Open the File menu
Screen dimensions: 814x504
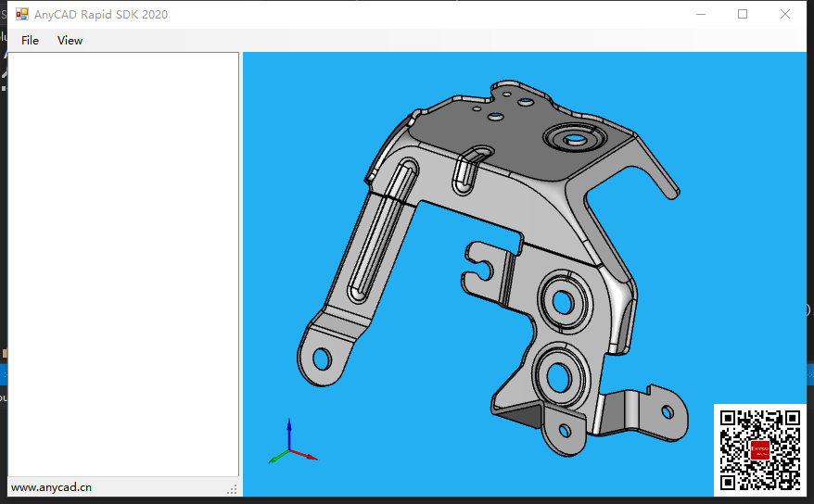[30, 40]
